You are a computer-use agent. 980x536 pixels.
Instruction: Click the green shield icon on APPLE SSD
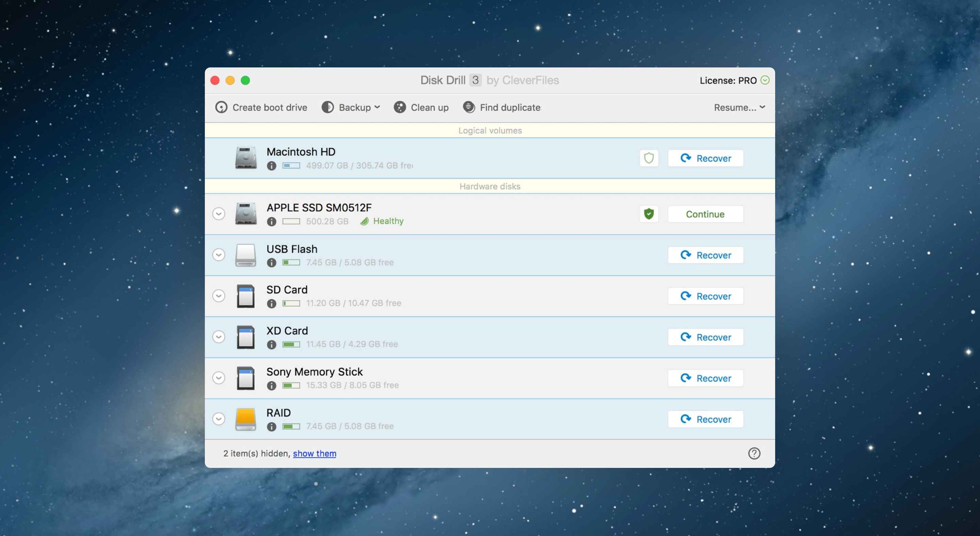tap(648, 214)
